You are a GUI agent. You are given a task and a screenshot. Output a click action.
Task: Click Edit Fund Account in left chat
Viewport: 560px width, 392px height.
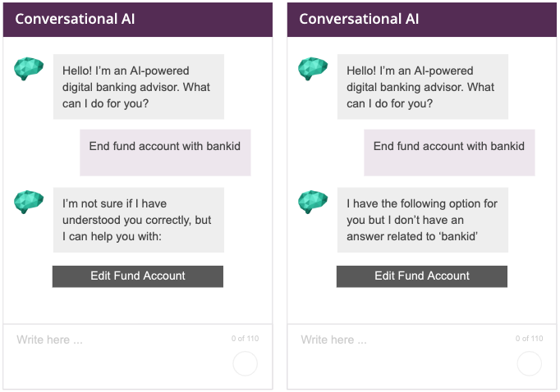pos(138,276)
